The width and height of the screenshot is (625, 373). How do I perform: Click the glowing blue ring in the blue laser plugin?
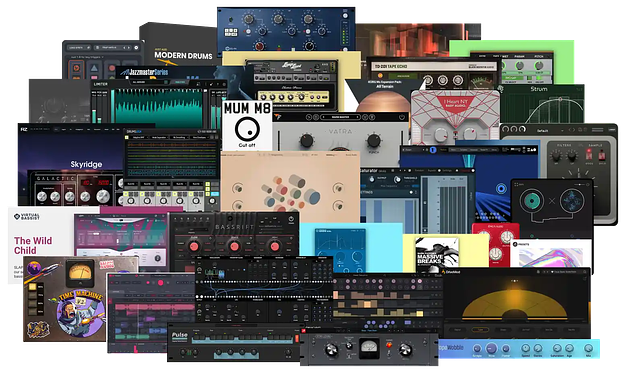click(501, 188)
